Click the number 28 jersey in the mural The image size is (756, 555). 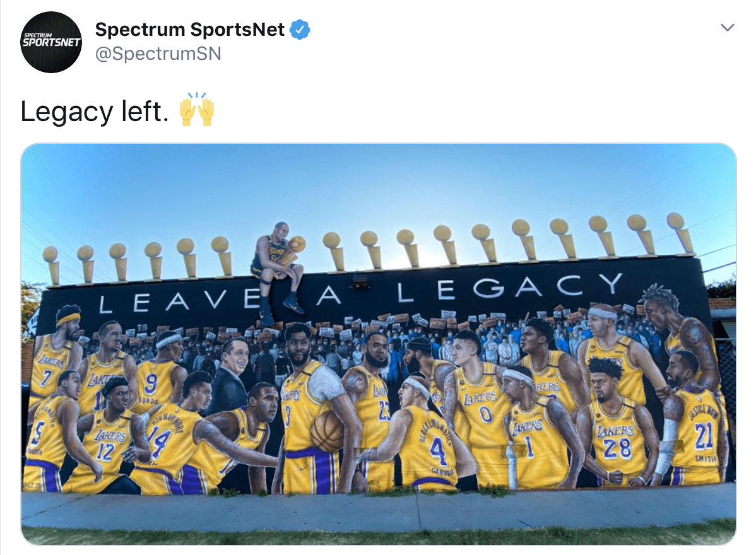coord(615,443)
